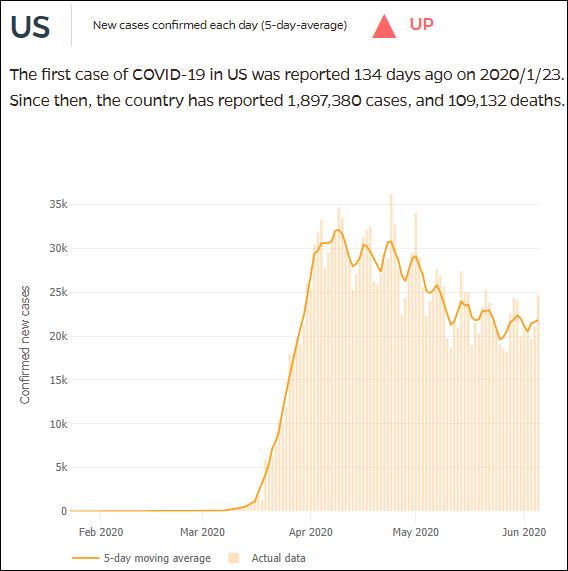
Task: Click the moving average peak in early April
Action: click(x=338, y=230)
